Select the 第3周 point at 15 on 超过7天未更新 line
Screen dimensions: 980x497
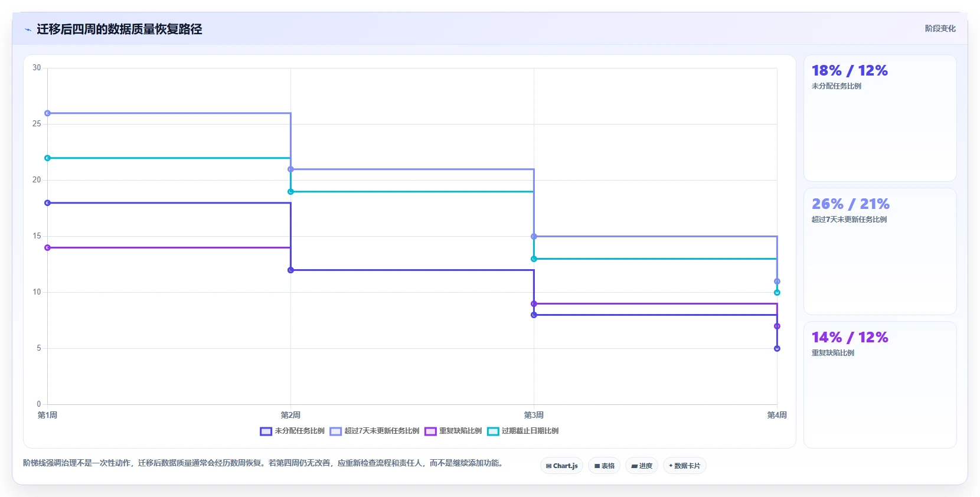(534, 237)
